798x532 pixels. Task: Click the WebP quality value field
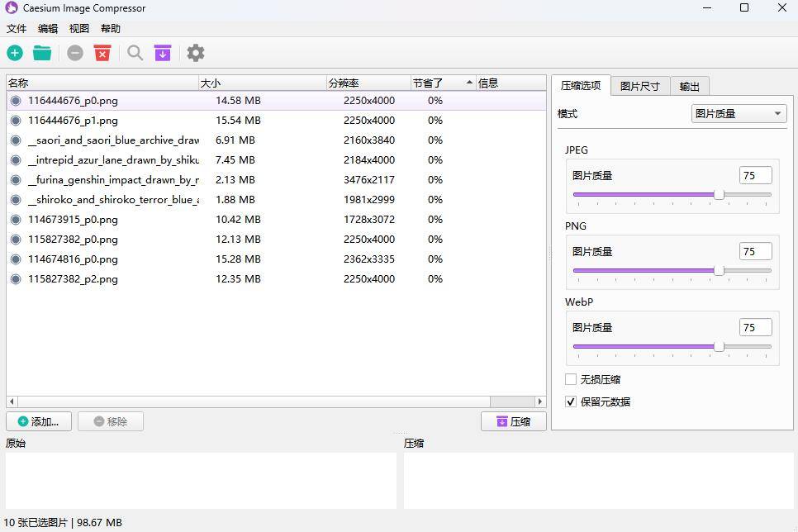756,327
